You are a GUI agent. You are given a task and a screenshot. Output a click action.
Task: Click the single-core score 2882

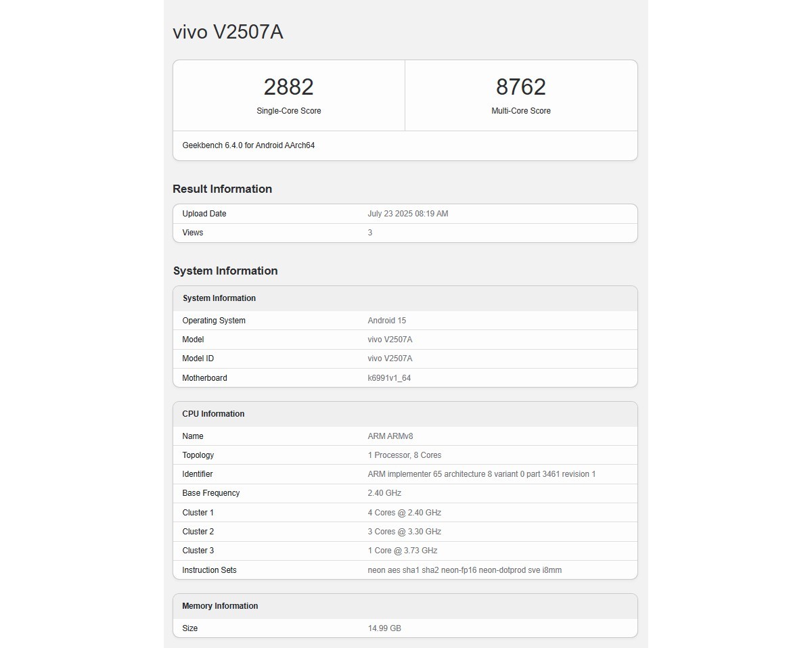(289, 87)
